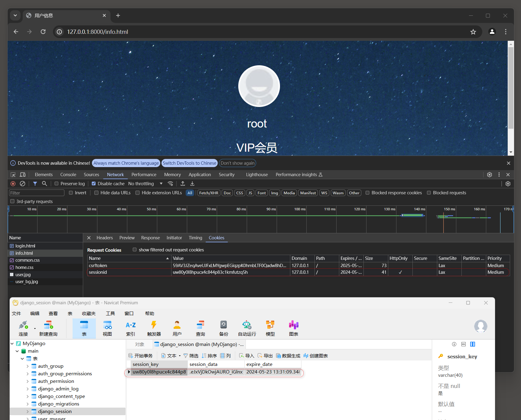Check Hide data URLs

[96, 193]
